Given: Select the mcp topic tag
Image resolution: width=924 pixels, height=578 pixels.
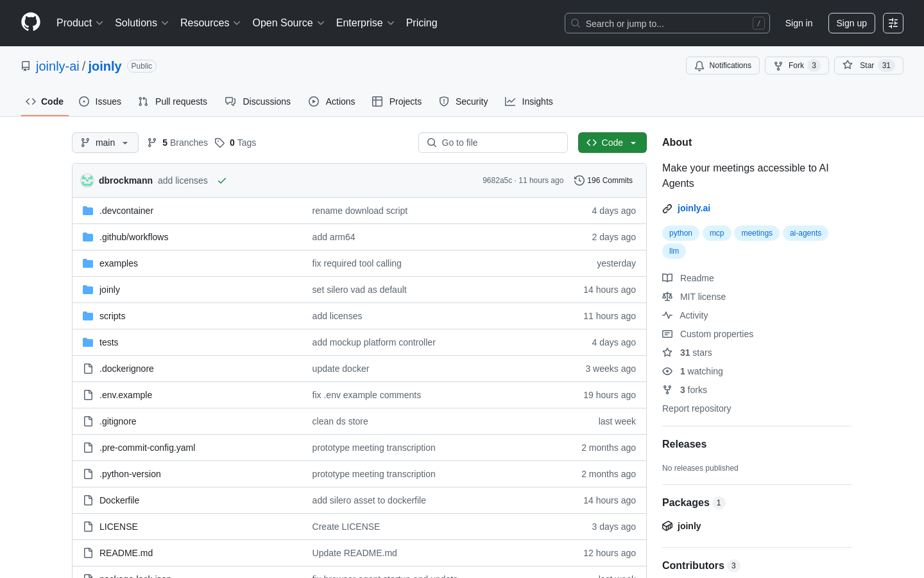Looking at the screenshot, I should point(717,233).
